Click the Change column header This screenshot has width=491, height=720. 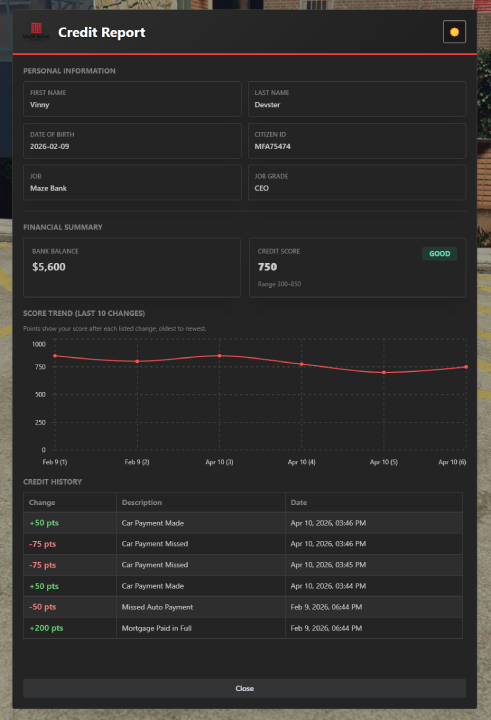click(42, 502)
